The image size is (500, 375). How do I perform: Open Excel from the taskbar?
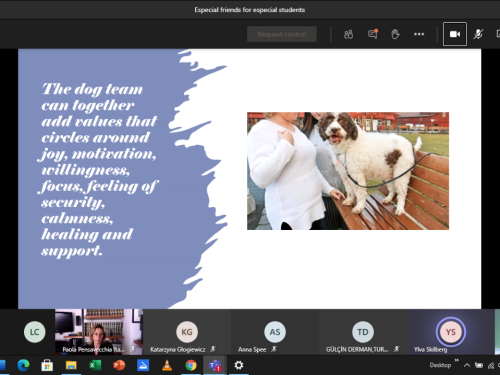click(x=95, y=365)
